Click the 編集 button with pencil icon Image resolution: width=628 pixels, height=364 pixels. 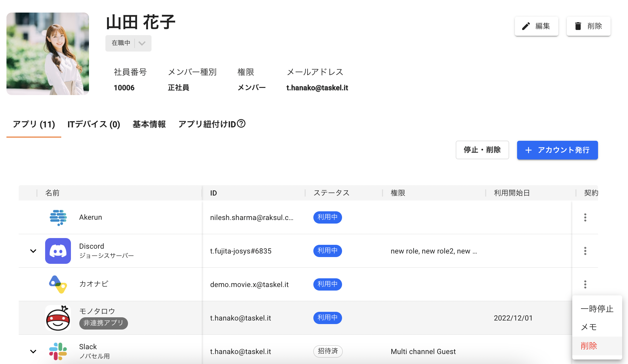click(x=536, y=26)
